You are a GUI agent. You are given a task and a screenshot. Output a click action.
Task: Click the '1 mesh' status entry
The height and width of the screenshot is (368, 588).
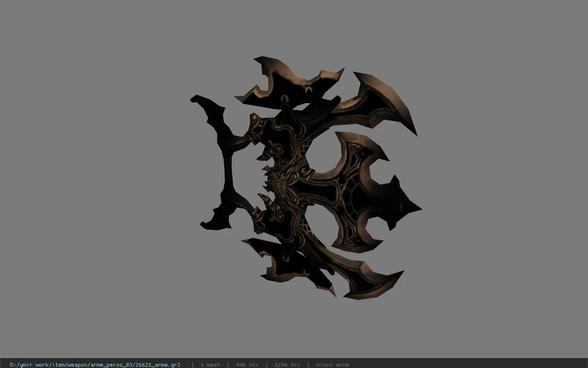pyautogui.click(x=210, y=365)
